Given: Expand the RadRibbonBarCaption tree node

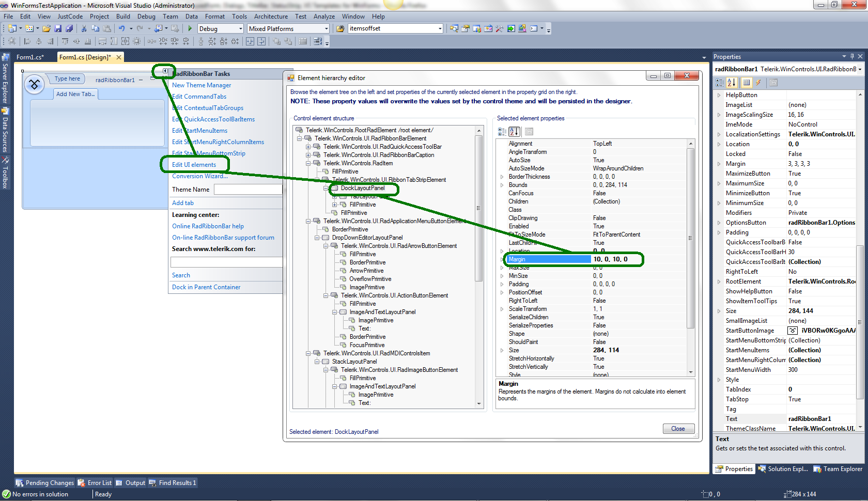Looking at the screenshot, I should coord(308,155).
